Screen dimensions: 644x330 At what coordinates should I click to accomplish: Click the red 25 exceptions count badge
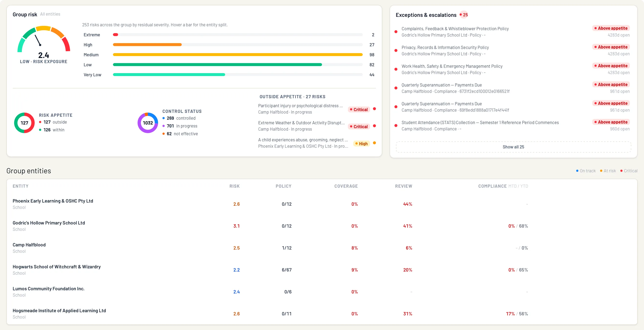point(464,15)
